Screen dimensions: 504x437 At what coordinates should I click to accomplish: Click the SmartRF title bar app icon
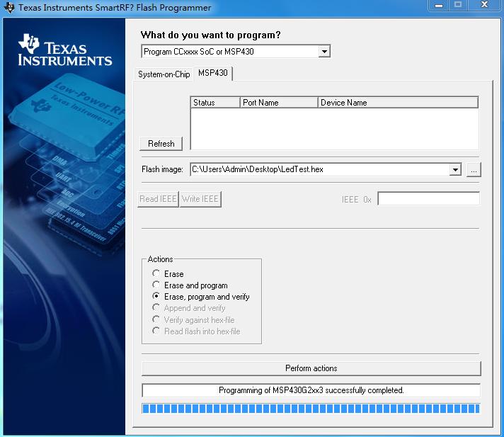click(x=9, y=7)
